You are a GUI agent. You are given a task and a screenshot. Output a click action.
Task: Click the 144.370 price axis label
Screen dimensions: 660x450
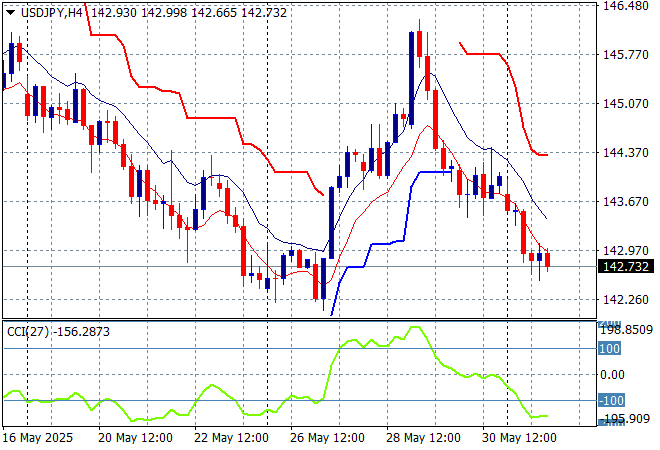pyautogui.click(x=627, y=153)
